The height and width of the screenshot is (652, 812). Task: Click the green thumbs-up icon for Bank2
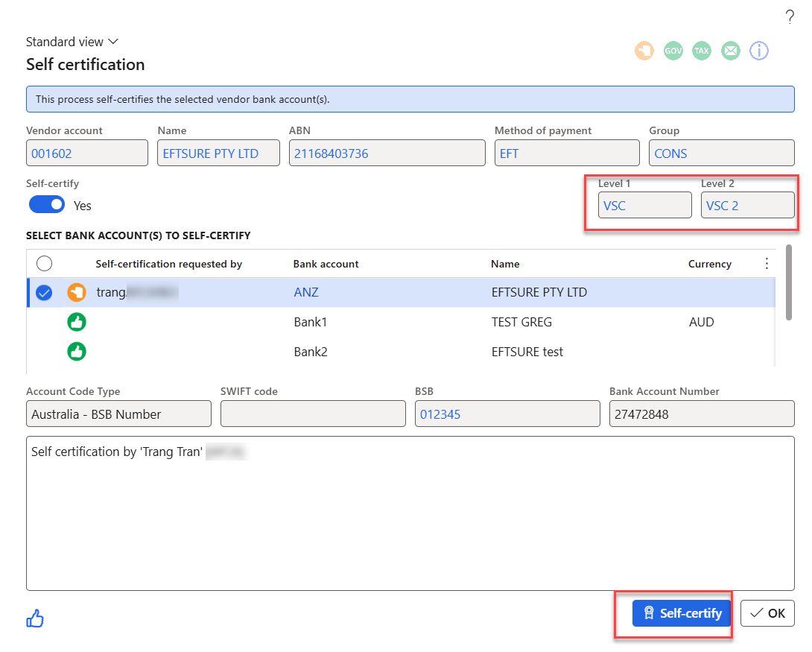(77, 352)
